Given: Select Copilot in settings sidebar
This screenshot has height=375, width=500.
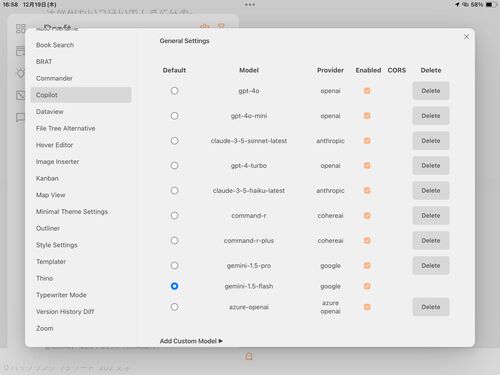Looking at the screenshot, I should 81,95.
